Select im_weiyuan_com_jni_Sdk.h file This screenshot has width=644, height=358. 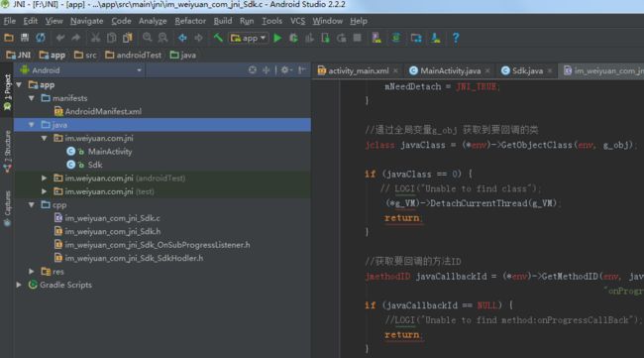tap(107, 231)
